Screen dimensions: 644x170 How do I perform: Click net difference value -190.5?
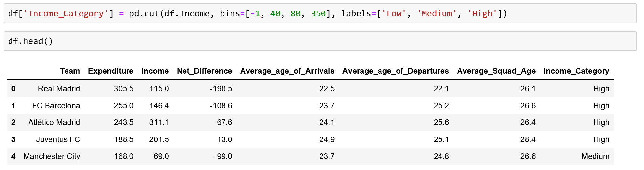coord(221,89)
